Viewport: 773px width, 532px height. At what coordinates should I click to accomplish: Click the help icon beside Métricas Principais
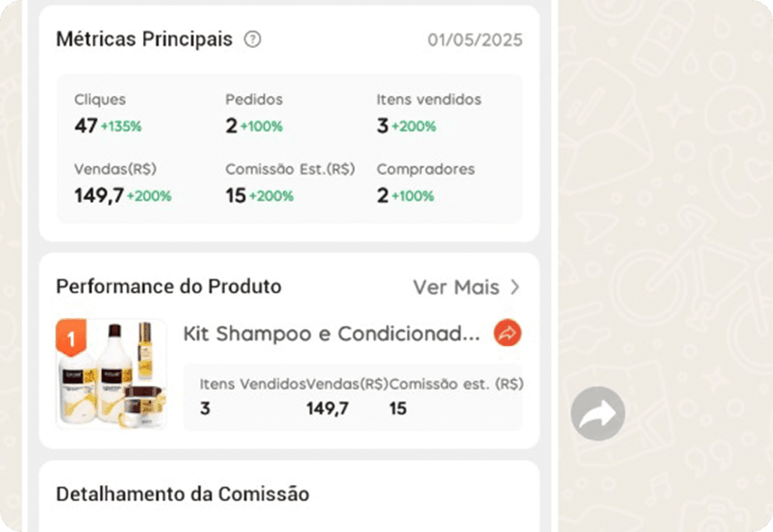[253, 40]
